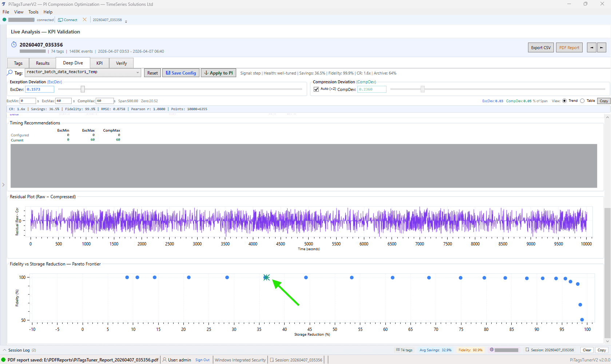This screenshot has height=364, width=611.
Task: Click the session clock icon
Action: click(x=14, y=45)
